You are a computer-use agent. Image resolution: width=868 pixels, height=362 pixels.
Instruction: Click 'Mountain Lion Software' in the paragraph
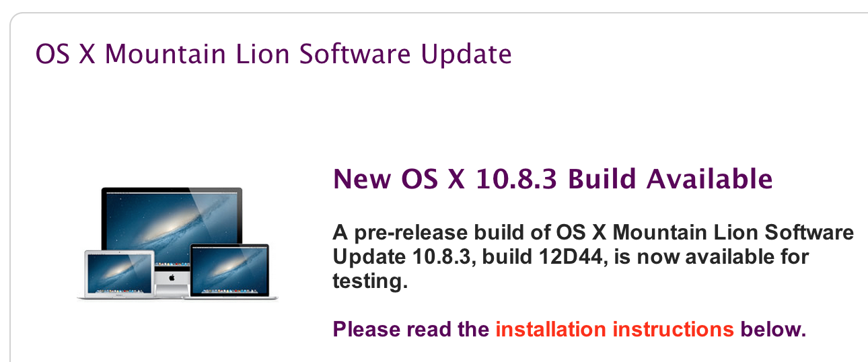click(x=733, y=233)
